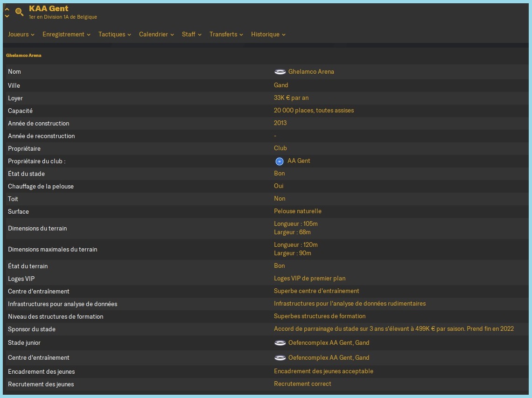Open the Transferts menu

point(226,34)
